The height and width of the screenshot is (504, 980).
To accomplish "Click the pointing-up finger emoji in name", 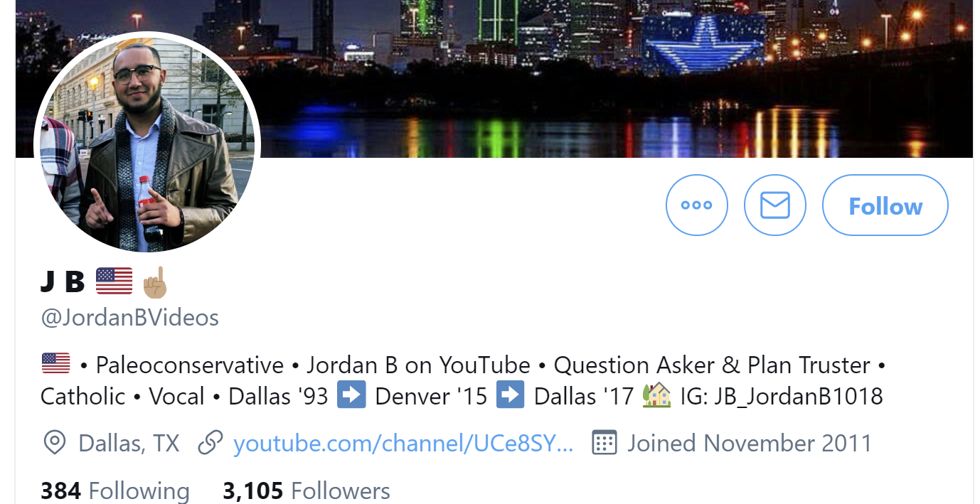I will 154,282.
